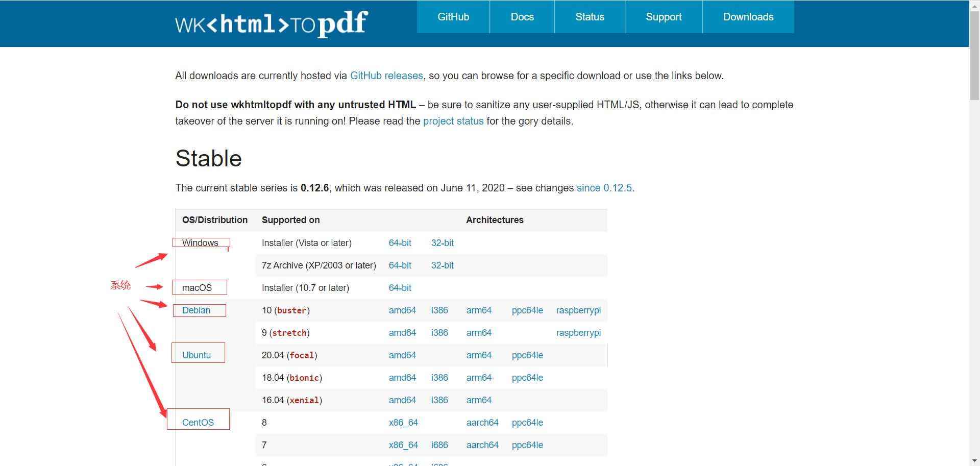980x466 pixels.
Task: Download CentOS 8 aarch64
Action: 482,423
